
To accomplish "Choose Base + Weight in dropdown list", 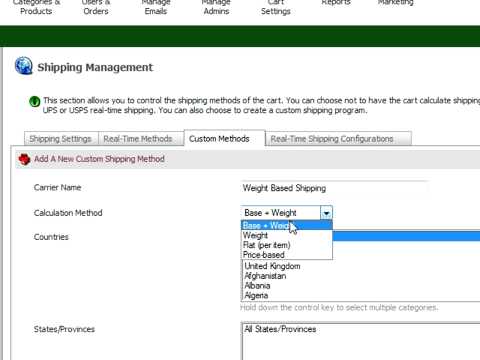I will 286,225.
